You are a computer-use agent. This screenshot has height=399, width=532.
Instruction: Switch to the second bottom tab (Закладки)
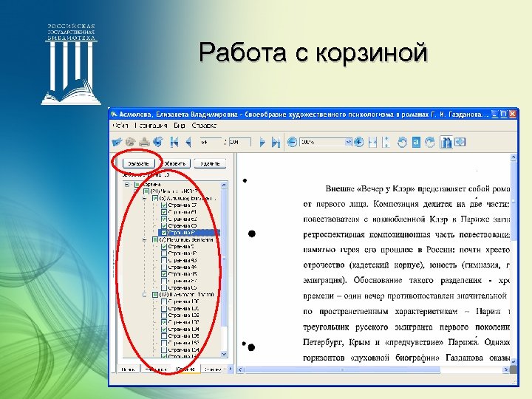coord(156,369)
